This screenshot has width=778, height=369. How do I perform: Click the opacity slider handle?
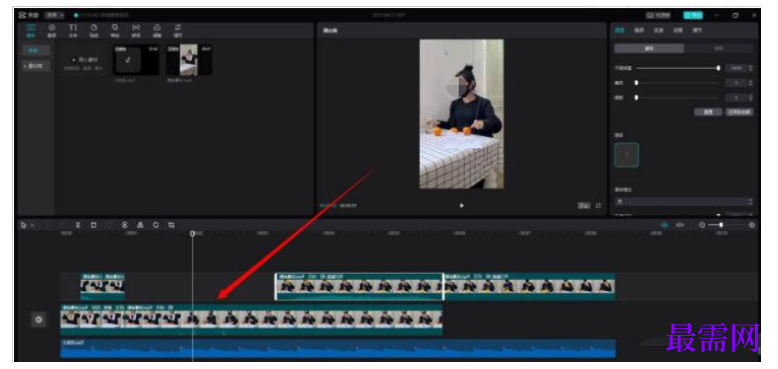coord(718,68)
